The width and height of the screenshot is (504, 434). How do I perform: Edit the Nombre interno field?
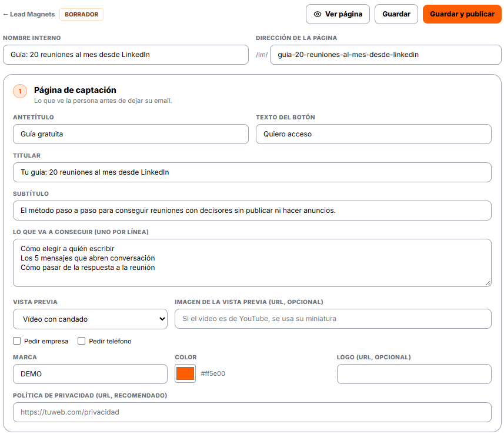pyautogui.click(x=126, y=55)
